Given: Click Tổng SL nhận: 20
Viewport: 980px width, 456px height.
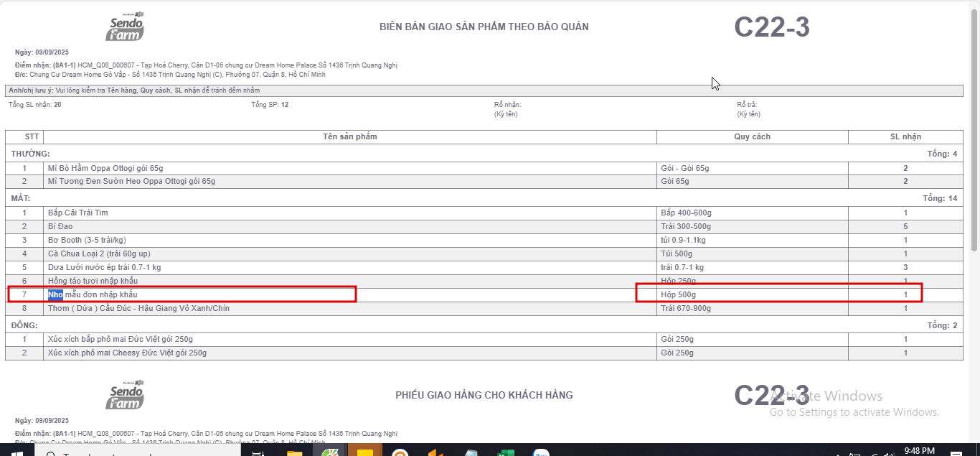Looking at the screenshot, I should coord(35,105).
